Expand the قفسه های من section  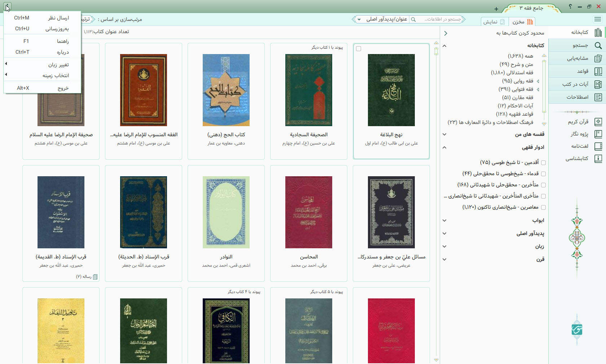pos(444,134)
